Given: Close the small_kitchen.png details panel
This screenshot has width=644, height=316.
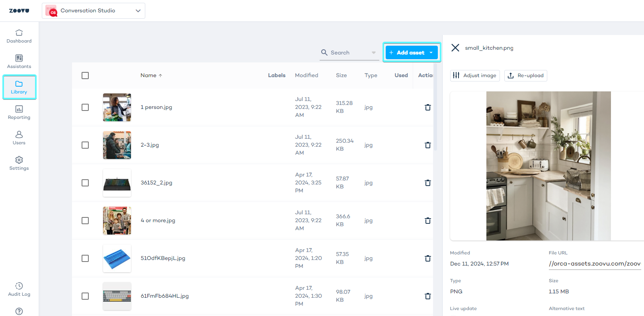Looking at the screenshot, I should [455, 48].
